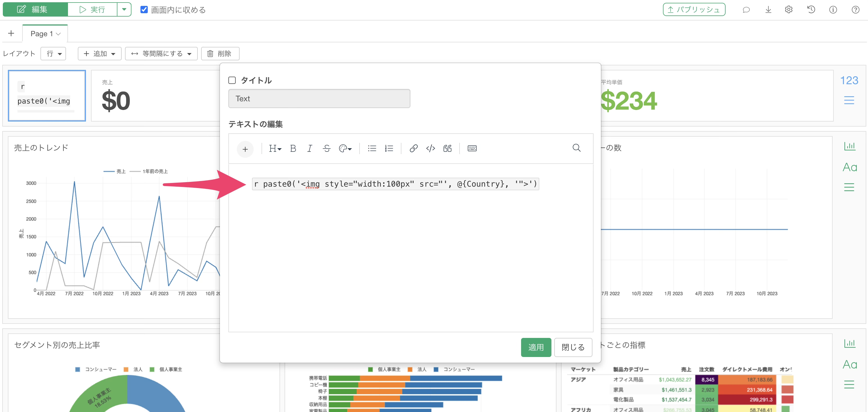Click the chart icon beside bottom row

coord(849,343)
